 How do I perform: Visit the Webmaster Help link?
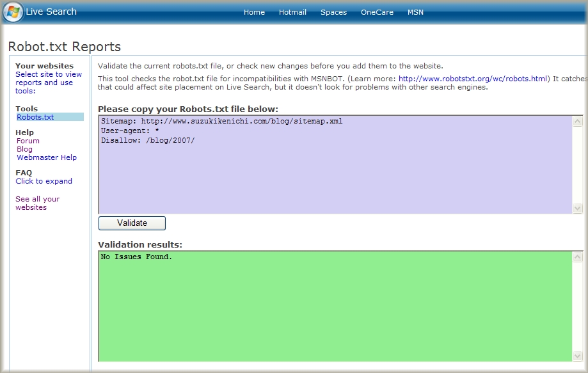[x=47, y=157]
